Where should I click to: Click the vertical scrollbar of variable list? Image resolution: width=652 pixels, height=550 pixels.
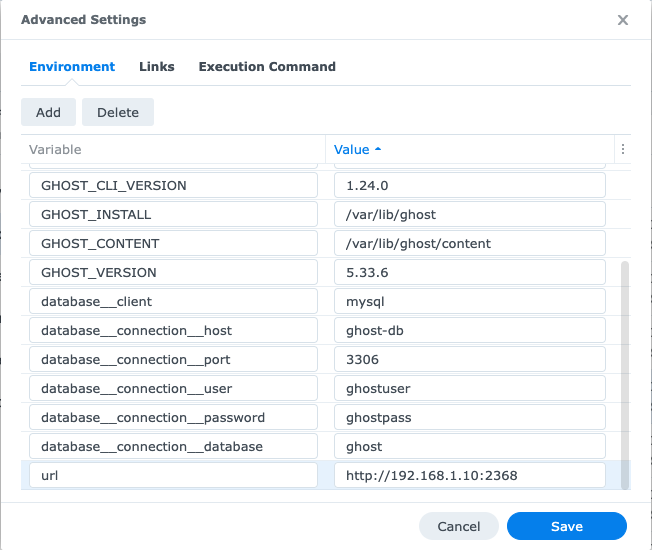625,375
